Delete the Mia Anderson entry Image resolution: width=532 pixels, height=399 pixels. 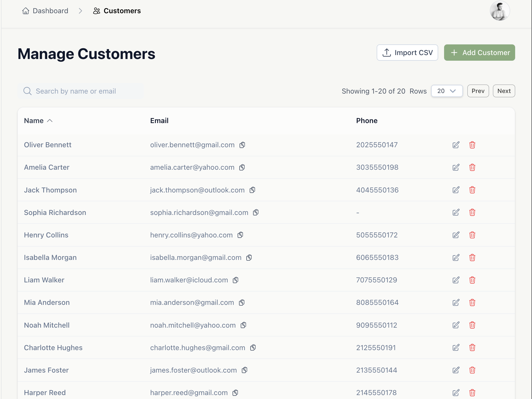[x=472, y=303]
